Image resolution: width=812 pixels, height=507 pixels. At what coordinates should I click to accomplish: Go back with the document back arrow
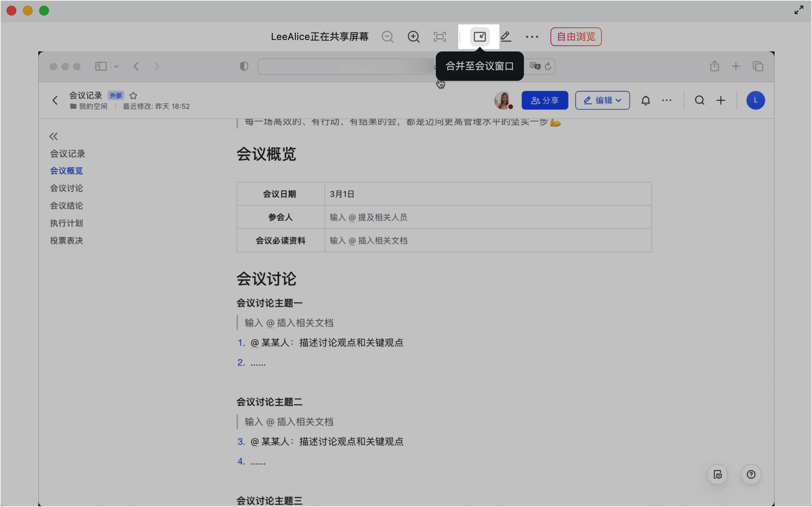coord(55,100)
